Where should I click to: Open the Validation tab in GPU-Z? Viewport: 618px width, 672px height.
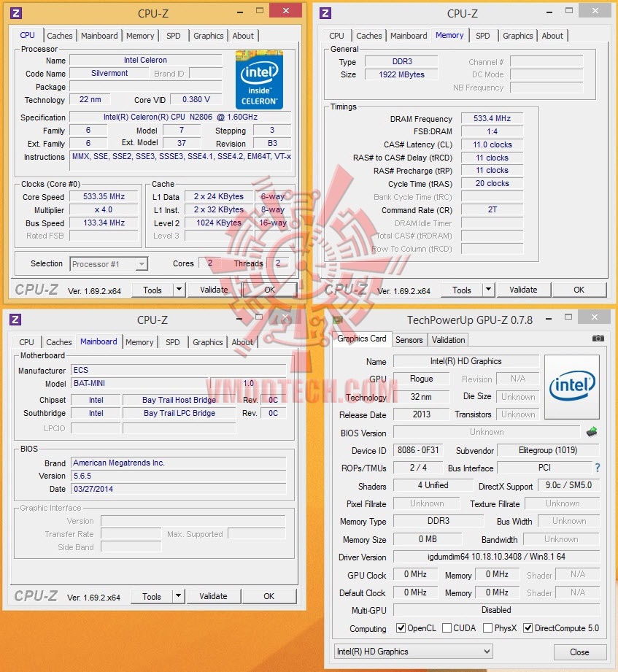pos(448,339)
